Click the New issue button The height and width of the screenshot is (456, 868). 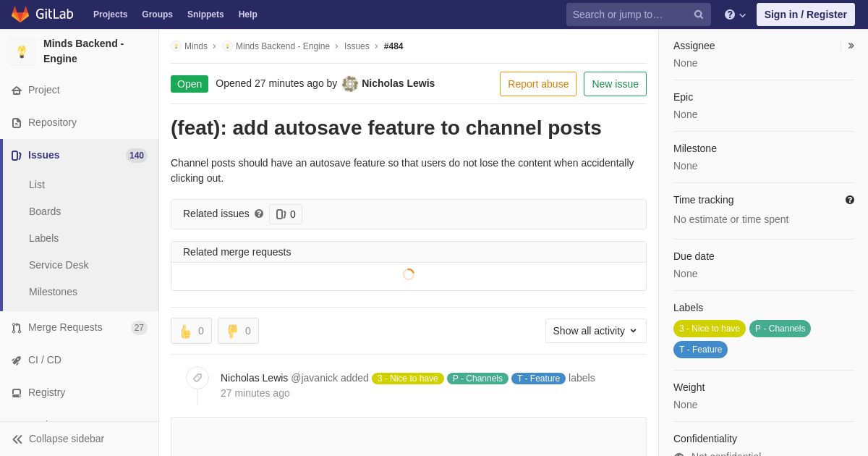(615, 84)
